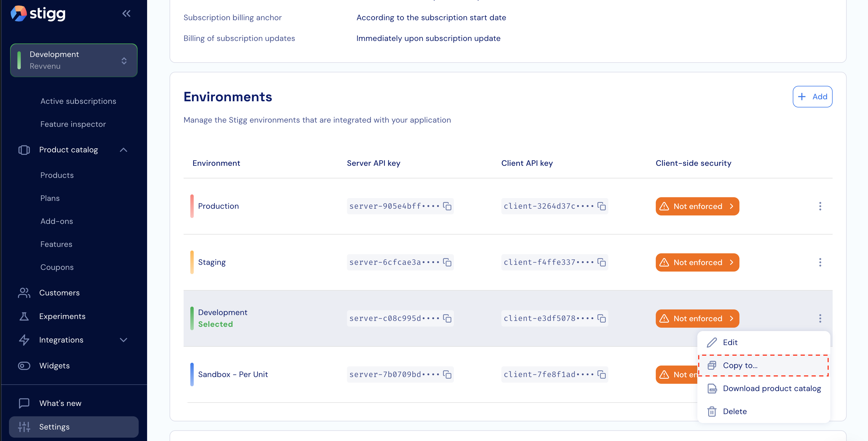The image size is (868, 441).
Task: Copy Sandbox server API key
Action: pyautogui.click(x=447, y=374)
